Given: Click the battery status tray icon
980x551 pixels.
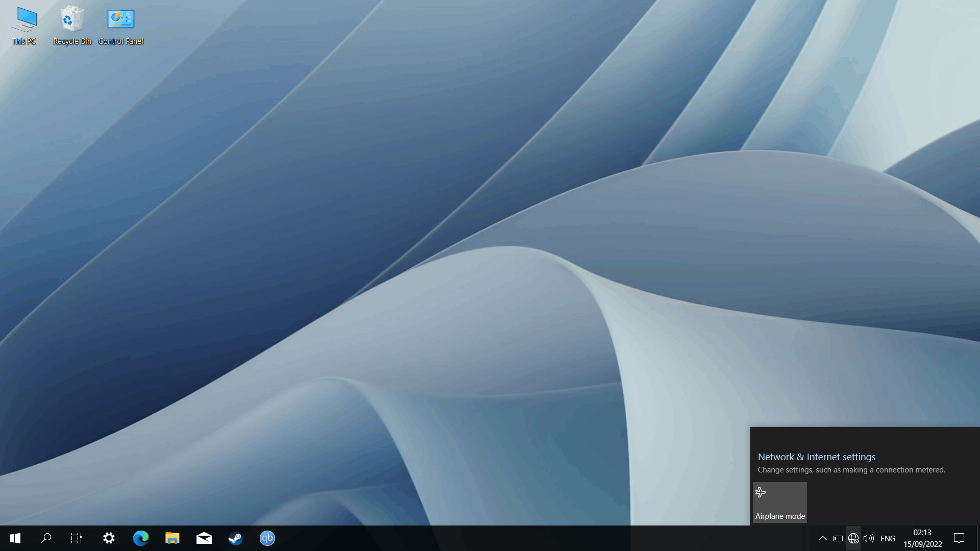Looking at the screenshot, I should (838, 538).
